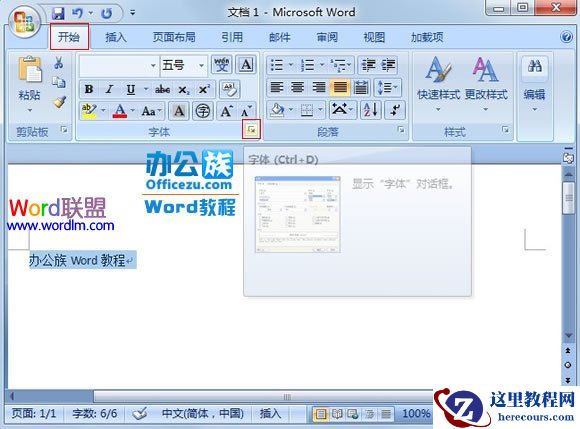Toggle Italic formatting
Image resolution: width=580 pixels, height=429 pixels.
109,89
